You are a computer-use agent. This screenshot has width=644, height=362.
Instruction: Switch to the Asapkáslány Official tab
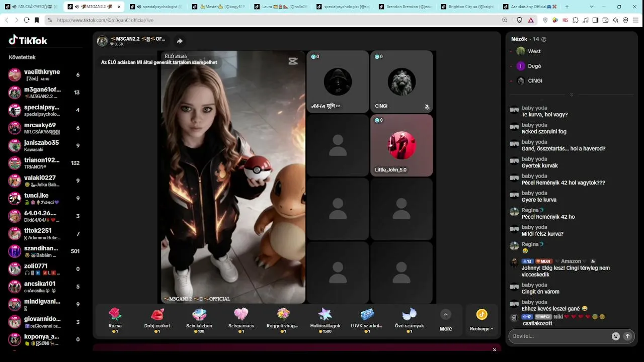(529, 7)
